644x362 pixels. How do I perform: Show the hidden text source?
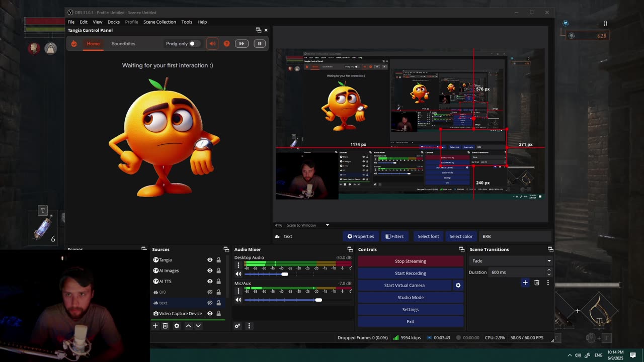[210, 303]
